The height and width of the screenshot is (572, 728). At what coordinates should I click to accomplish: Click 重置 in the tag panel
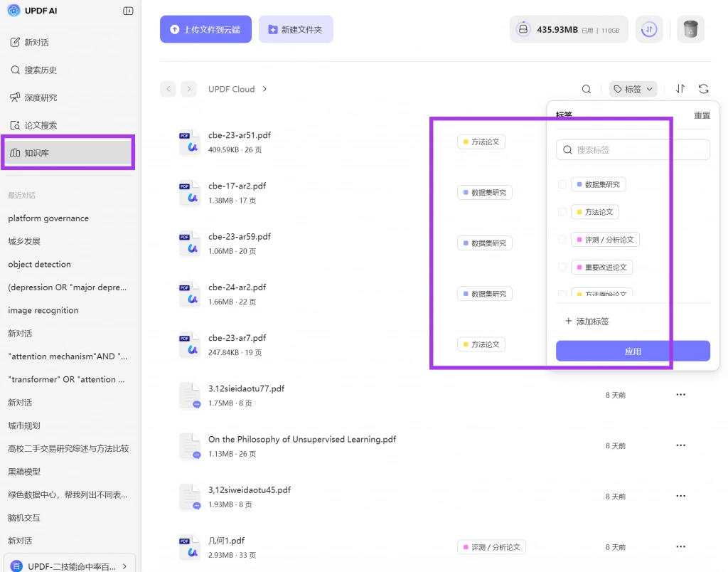tap(702, 115)
